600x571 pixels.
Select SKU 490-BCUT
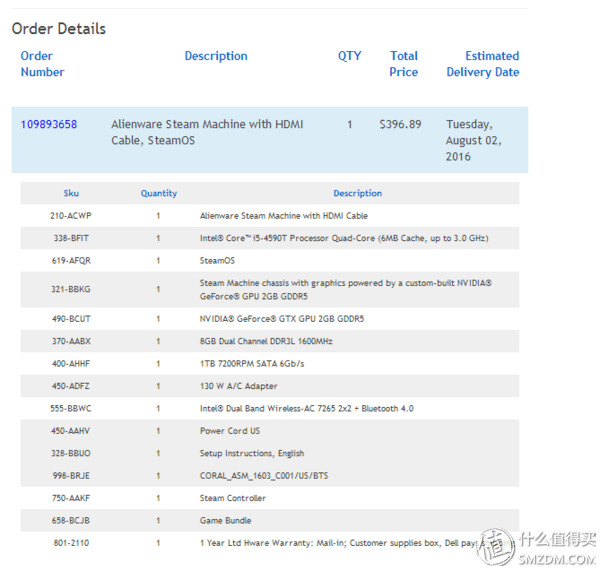click(71, 319)
